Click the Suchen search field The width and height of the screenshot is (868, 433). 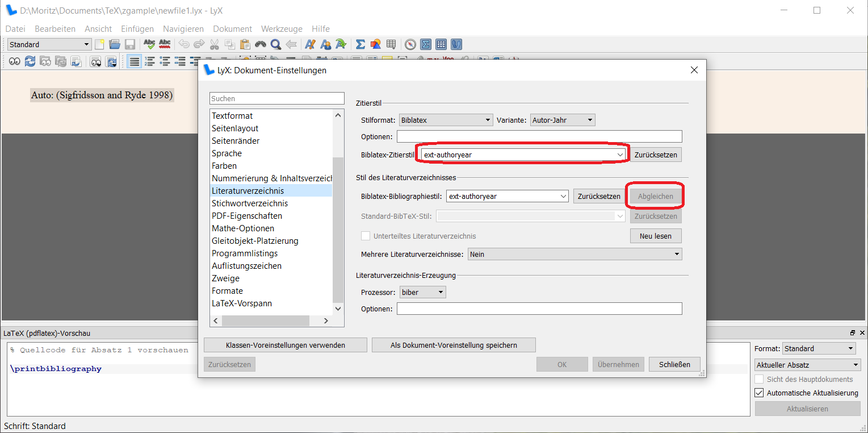coord(277,98)
